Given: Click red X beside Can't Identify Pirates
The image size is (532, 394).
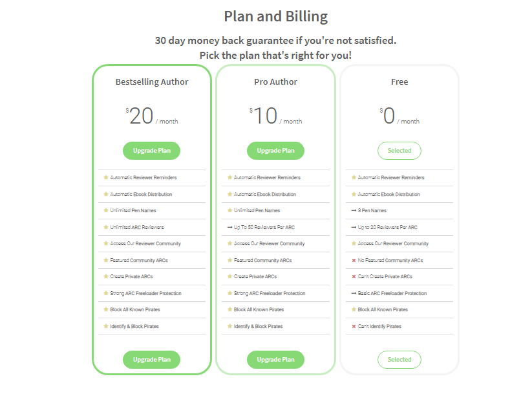Looking at the screenshot, I should tap(354, 327).
